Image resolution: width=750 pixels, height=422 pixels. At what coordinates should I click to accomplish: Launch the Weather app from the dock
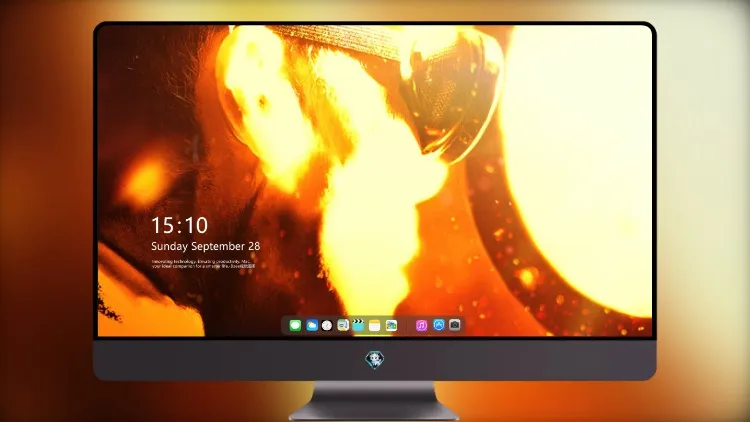point(312,325)
